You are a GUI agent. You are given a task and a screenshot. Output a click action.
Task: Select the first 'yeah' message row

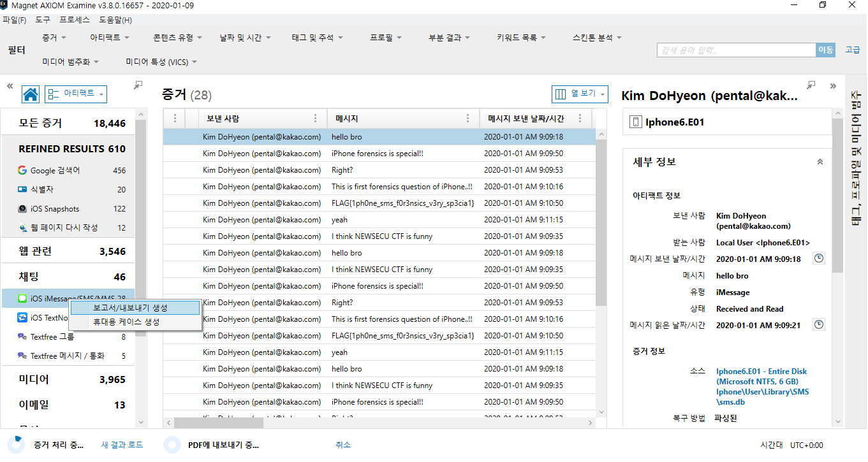[x=379, y=220]
